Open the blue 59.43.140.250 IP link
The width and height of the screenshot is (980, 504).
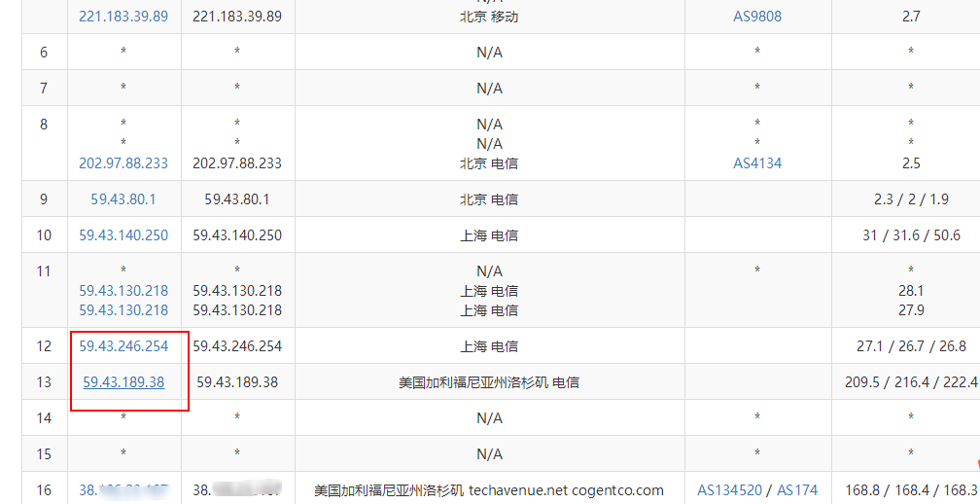123,235
